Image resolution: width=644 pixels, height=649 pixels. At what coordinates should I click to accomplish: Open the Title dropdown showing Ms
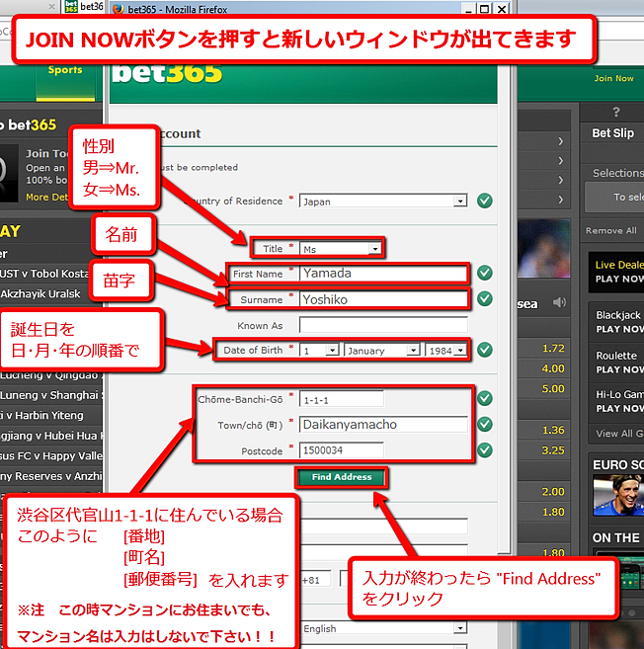(x=340, y=249)
